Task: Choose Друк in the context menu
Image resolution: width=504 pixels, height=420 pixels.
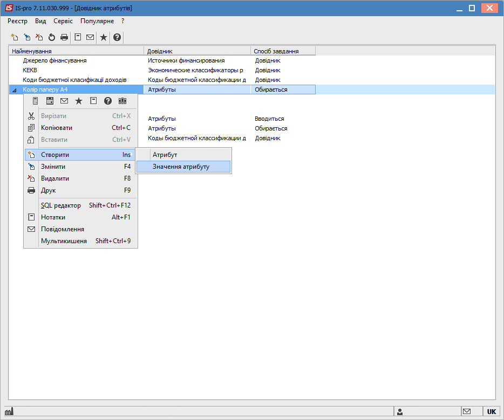Action: pos(81,190)
